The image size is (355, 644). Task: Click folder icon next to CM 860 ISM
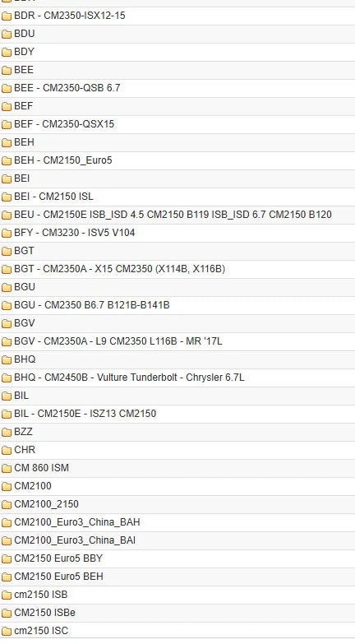pyautogui.click(x=7, y=468)
